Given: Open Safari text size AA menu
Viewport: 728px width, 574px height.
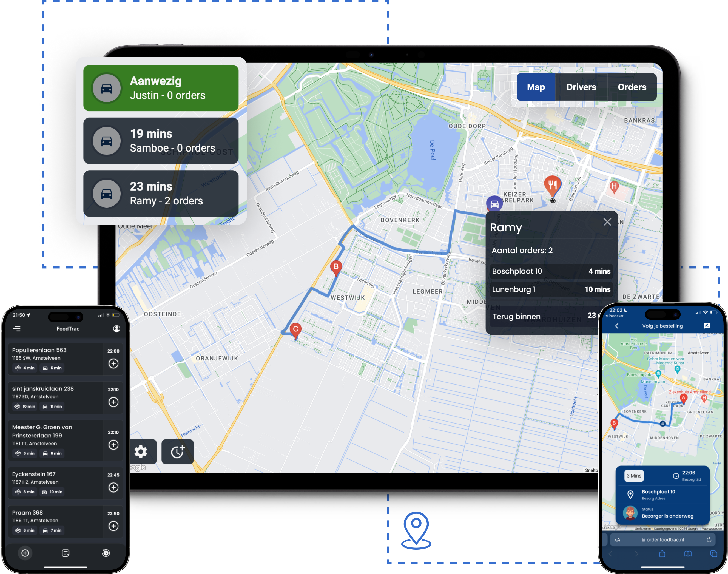Looking at the screenshot, I should [x=617, y=540].
